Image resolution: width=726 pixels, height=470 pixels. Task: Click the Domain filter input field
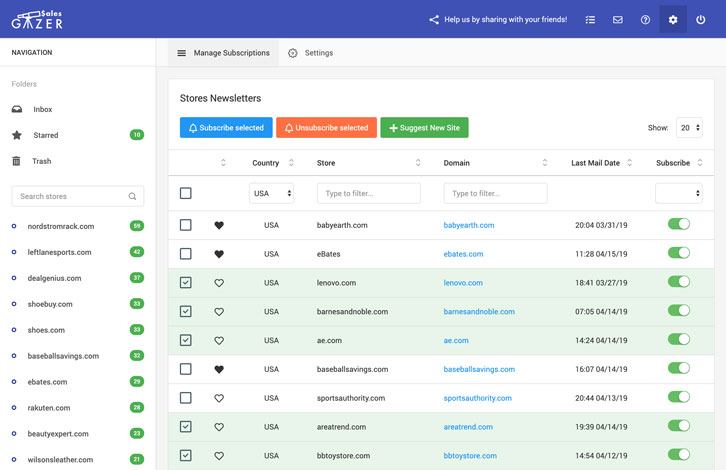[495, 193]
